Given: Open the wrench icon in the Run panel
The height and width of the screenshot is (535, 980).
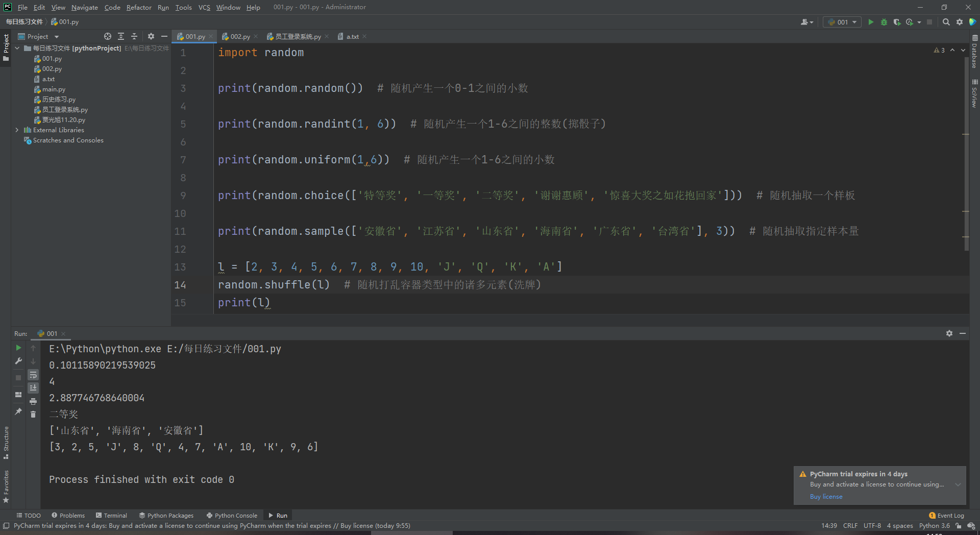Looking at the screenshot, I should tap(18, 361).
